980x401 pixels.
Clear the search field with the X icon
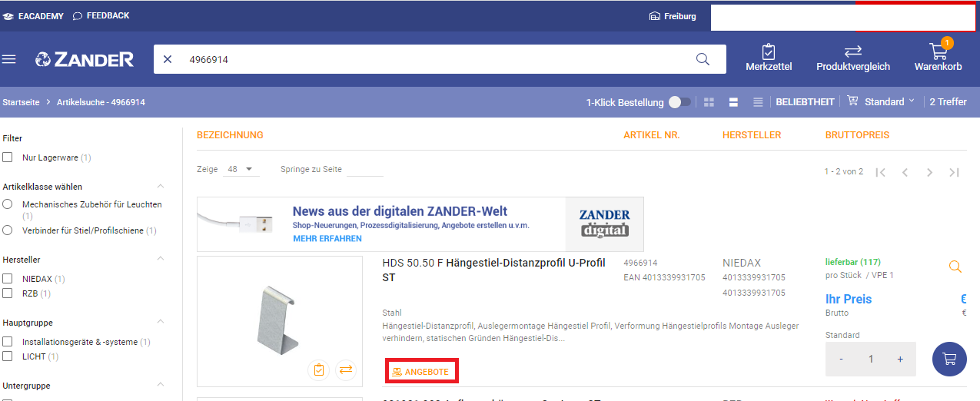[168, 59]
